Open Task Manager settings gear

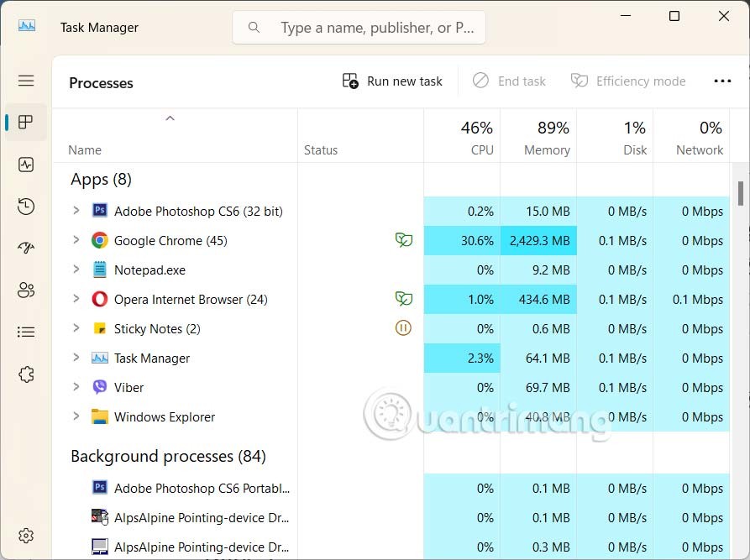(26, 536)
